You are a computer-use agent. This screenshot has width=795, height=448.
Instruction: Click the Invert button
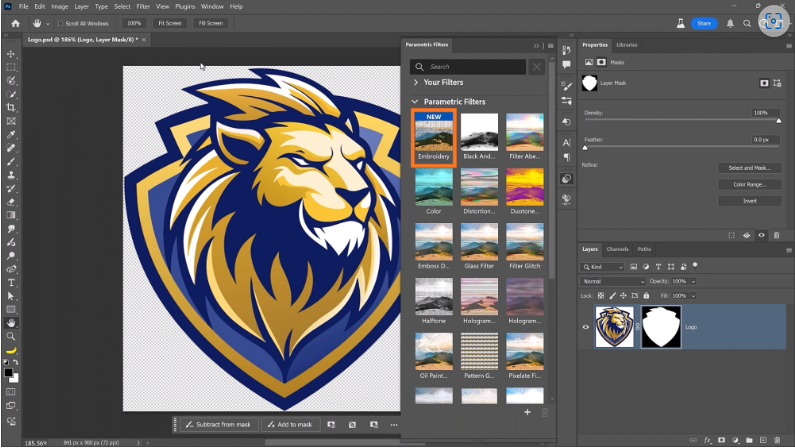[749, 201]
